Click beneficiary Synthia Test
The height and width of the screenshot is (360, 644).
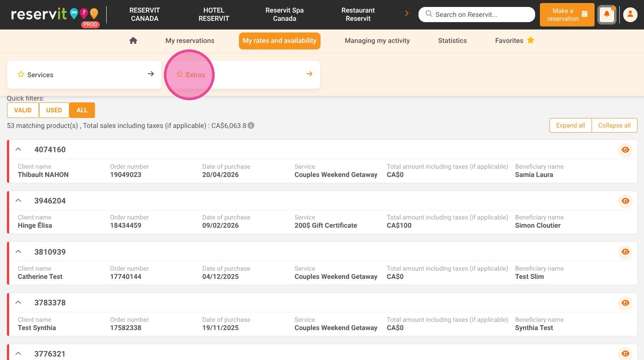coord(534,328)
